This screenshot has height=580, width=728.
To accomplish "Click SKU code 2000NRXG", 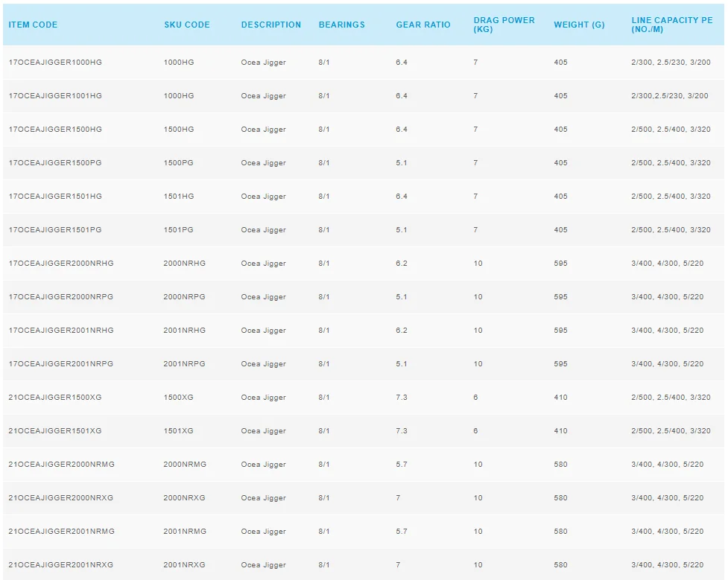I will [184, 498].
